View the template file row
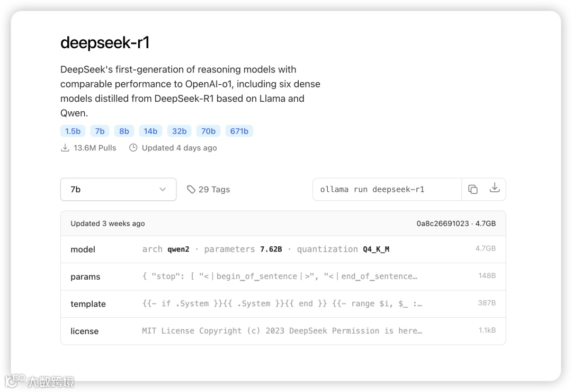 click(x=283, y=304)
